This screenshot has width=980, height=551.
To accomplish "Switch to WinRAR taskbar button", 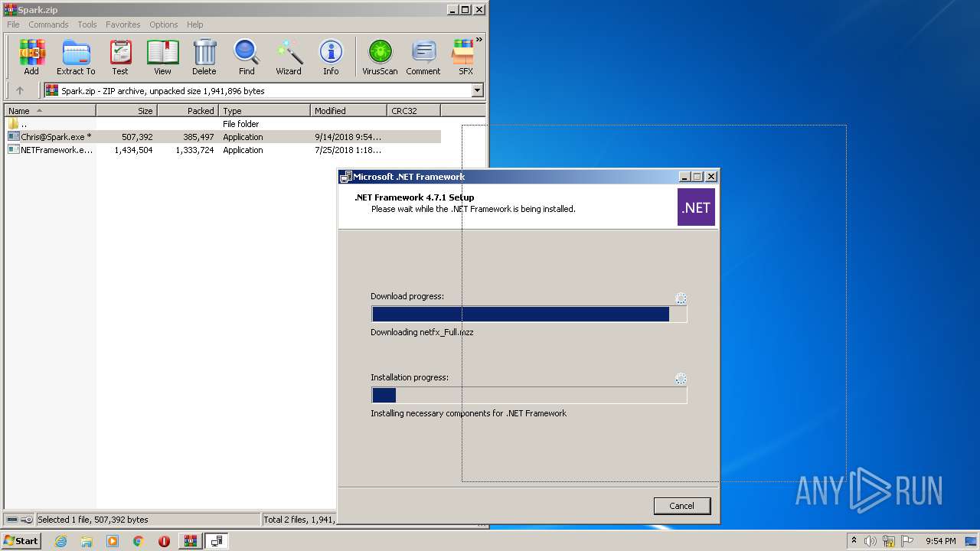I will pos(190,541).
